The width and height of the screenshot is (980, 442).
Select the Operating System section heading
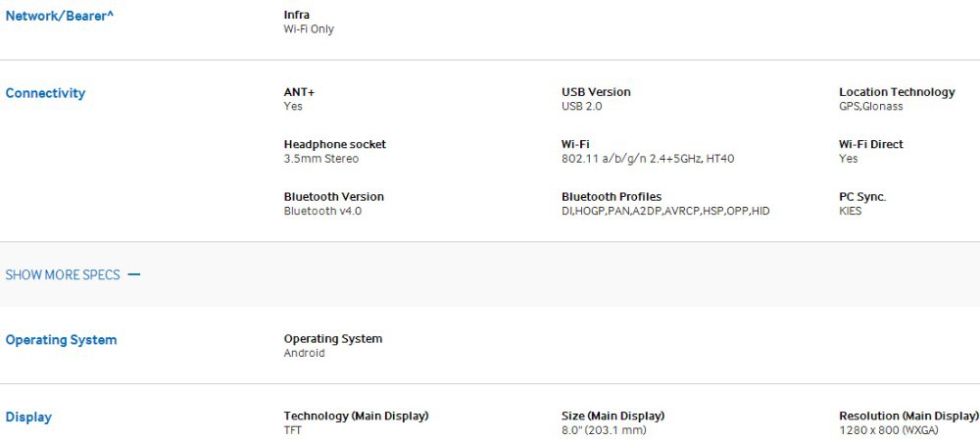coord(61,340)
